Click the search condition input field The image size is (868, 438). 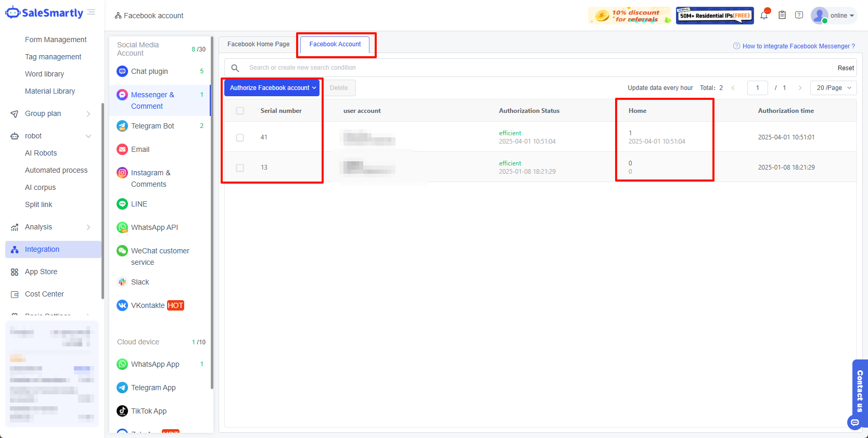tap(536, 68)
